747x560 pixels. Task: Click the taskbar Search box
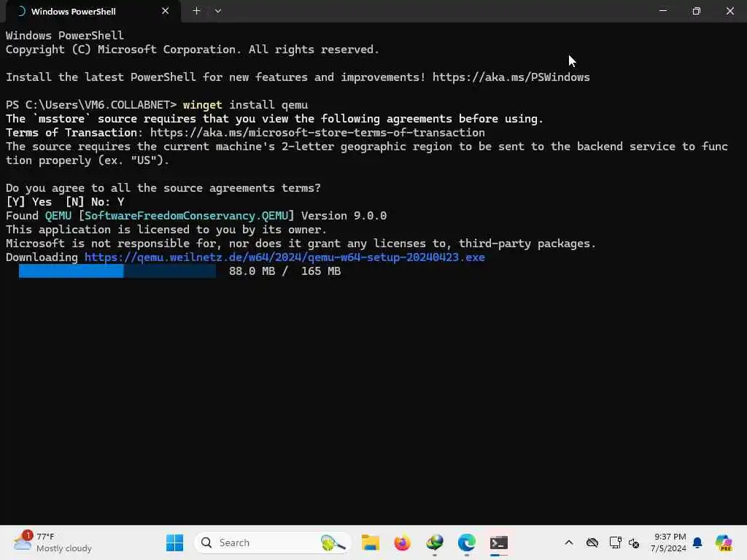(x=273, y=542)
